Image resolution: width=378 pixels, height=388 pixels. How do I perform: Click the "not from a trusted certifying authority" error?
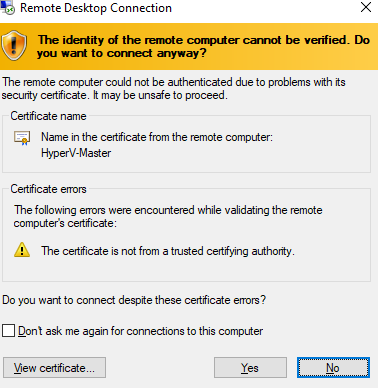click(168, 251)
